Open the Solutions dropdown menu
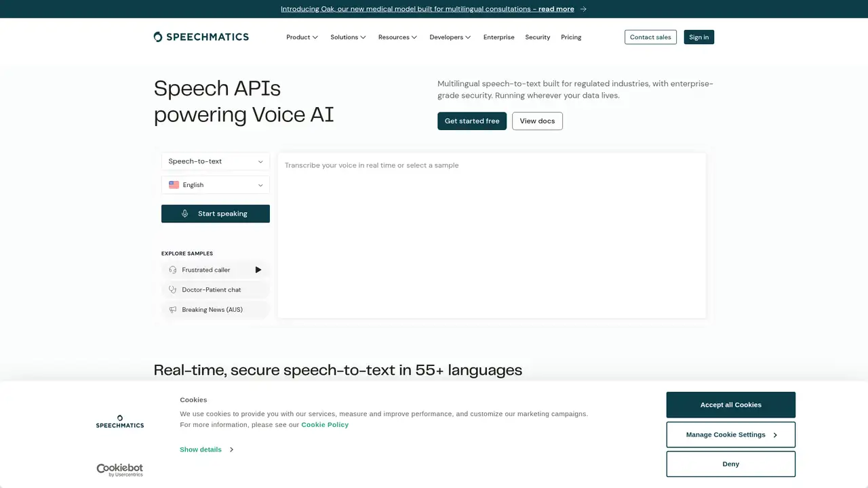This screenshot has height=488, width=868. pyautogui.click(x=348, y=37)
